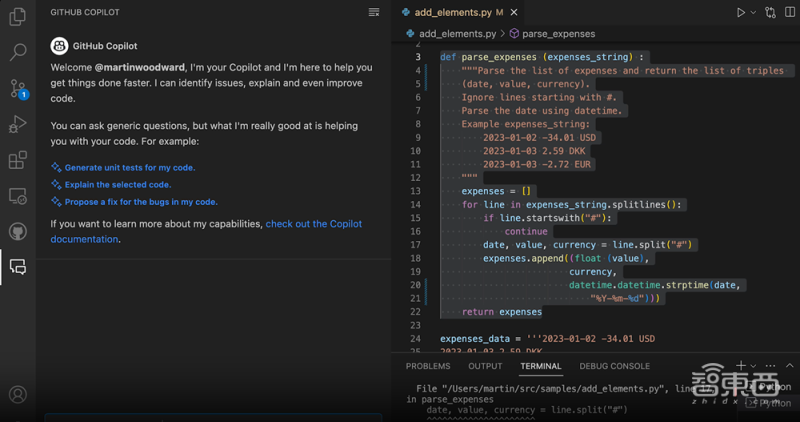
Task: Open the 'check out the Copilot documentation' link
Action: point(313,224)
